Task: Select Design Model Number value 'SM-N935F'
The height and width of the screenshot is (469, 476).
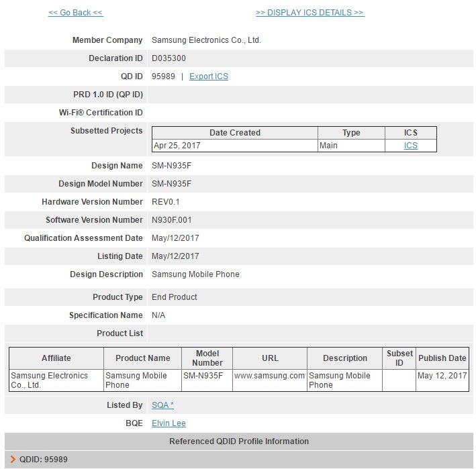Action: [171, 184]
